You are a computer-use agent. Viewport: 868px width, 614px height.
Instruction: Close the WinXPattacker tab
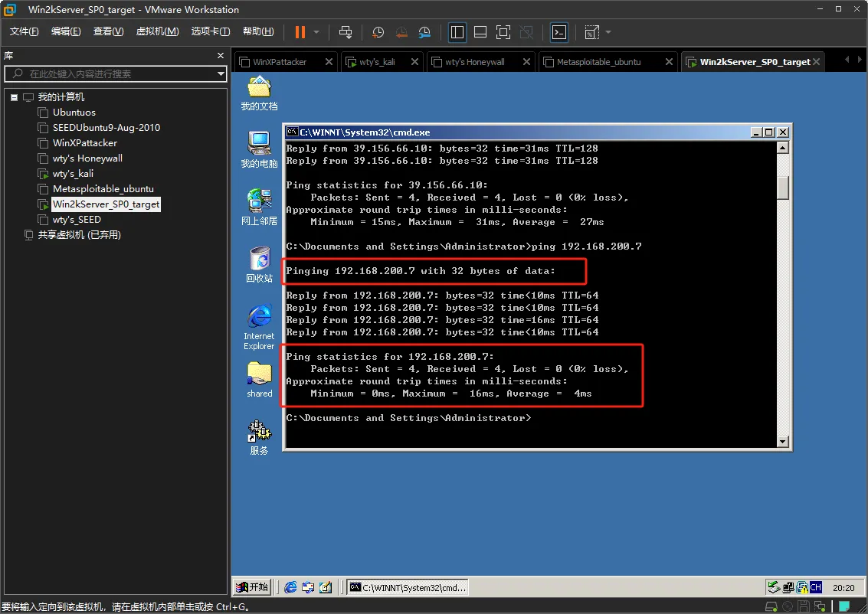(x=329, y=61)
